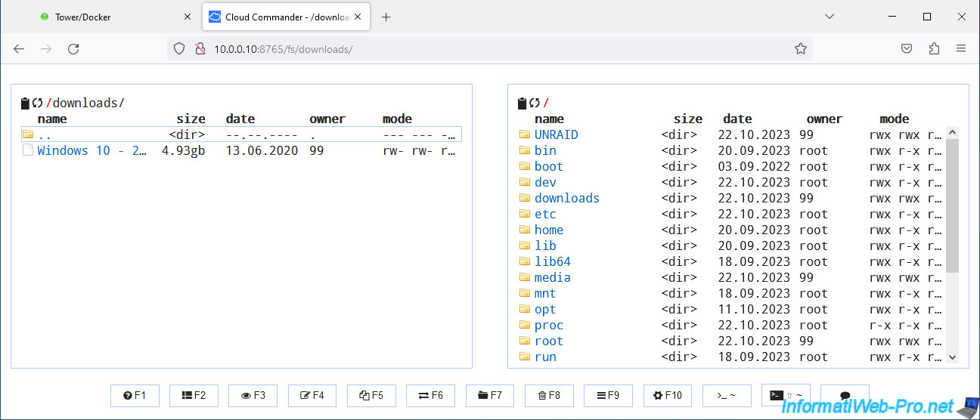Create a new directory with F7
This screenshot has height=420, width=980.
[x=489, y=395]
